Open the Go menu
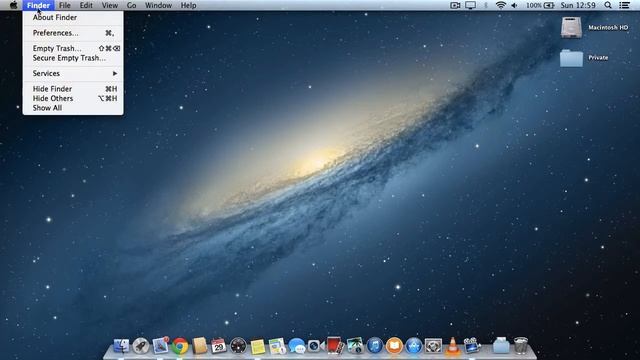The height and width of the screenshot is (360, 640). [131, 5]
